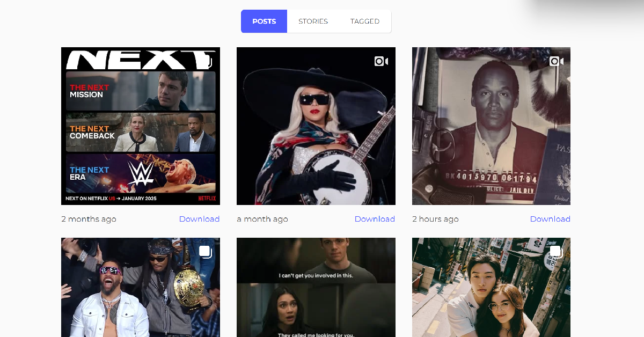644x337 pixels.
Task: Select the Posts tab
Action: tap(264, 21)
